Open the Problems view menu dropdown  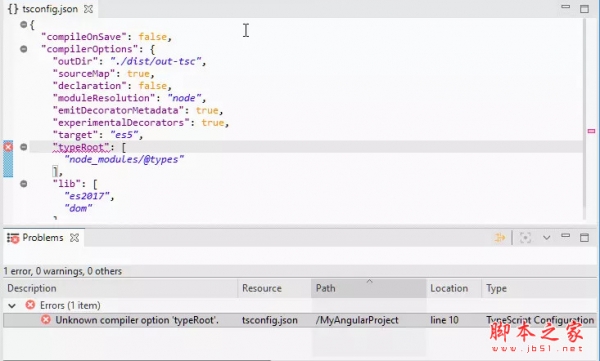point(546,238)
